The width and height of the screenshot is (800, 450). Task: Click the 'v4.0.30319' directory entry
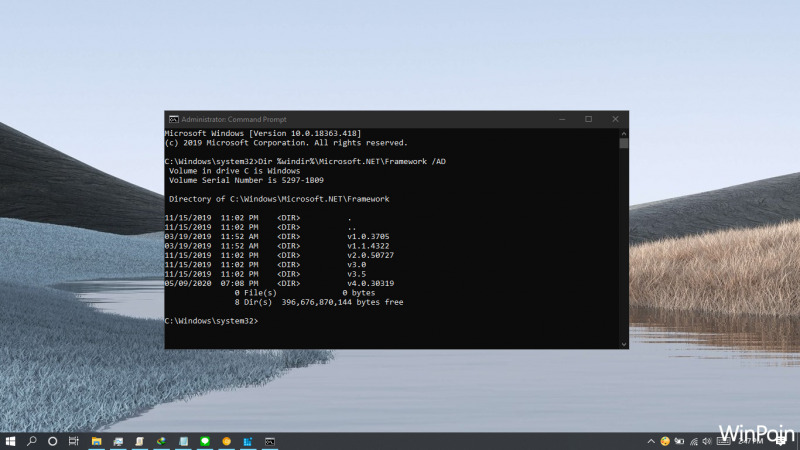tap(370, 283)
